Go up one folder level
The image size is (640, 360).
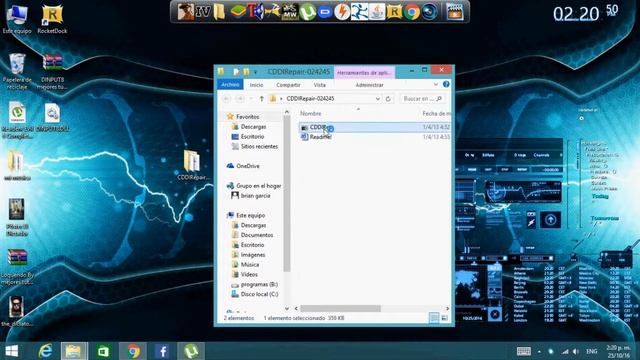(262, 99)
